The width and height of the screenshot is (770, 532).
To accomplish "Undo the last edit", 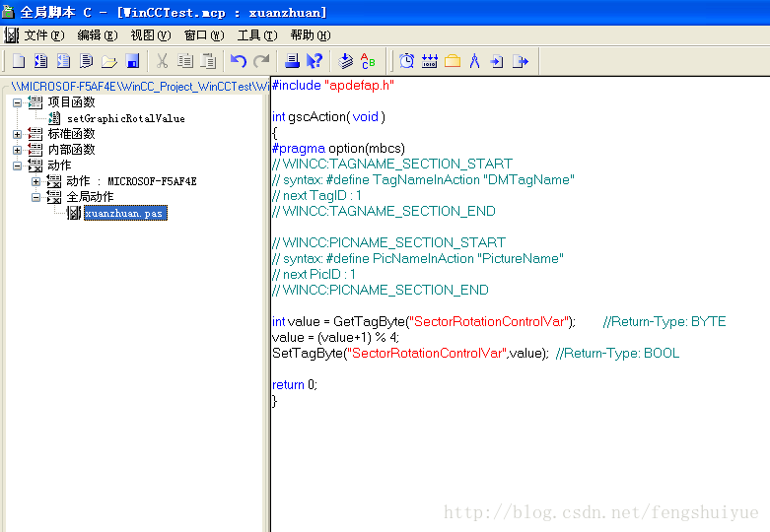I will 239,61.
